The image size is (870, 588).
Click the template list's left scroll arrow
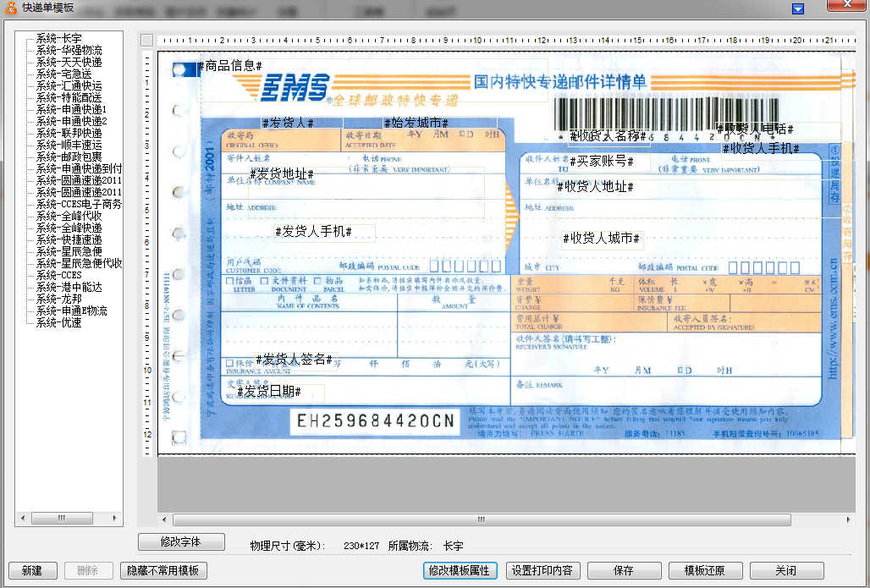(23, 518)
